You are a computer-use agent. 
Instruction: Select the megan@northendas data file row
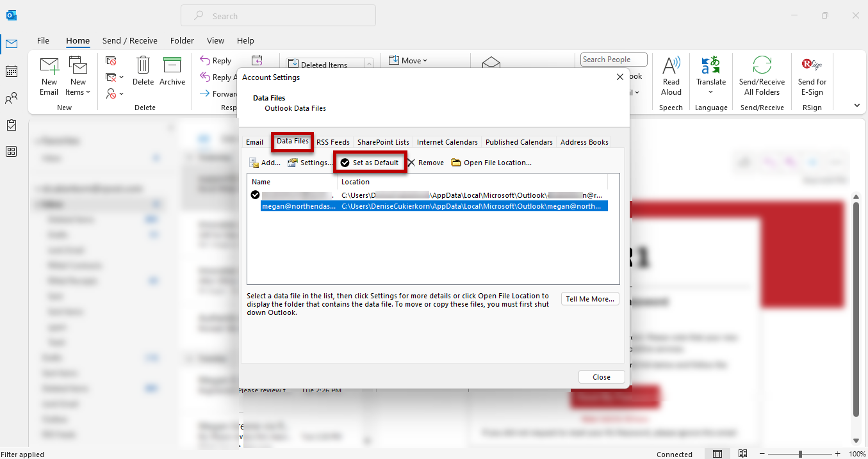tap(298, 206)
